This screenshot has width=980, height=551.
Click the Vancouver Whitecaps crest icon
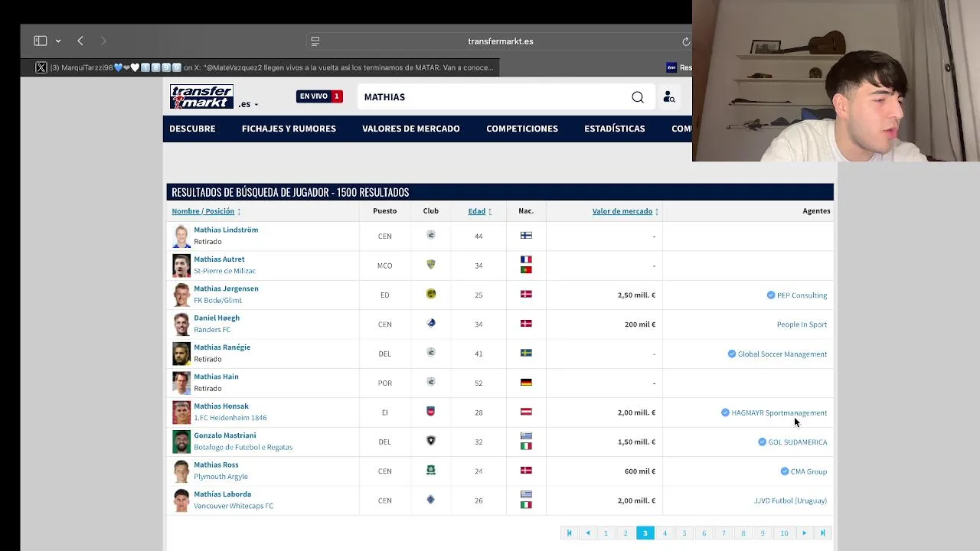click(431, 500)
